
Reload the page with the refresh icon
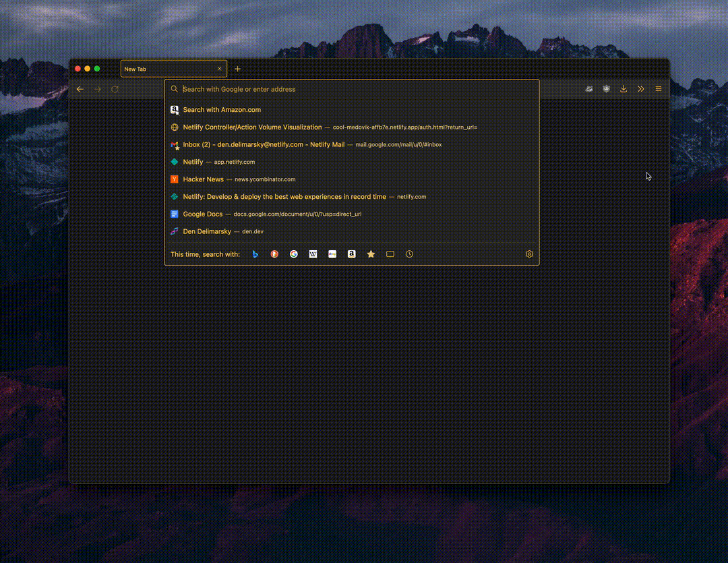pos(115,89)
